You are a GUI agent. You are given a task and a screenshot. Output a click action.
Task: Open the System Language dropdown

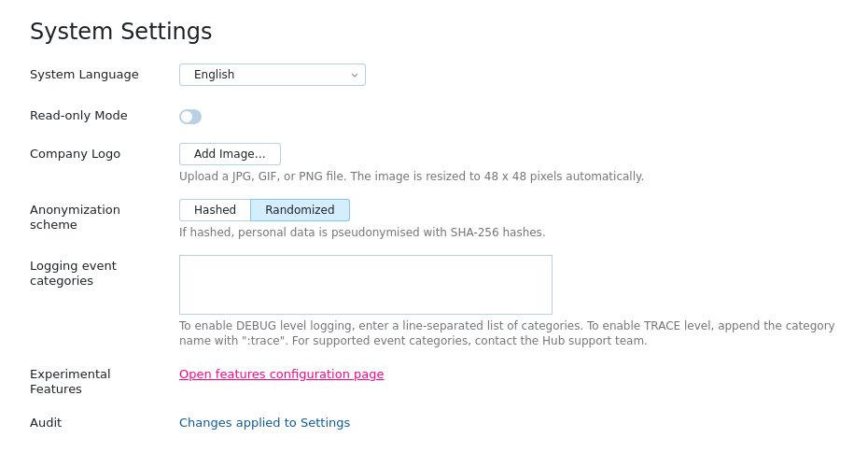pyautogui.click(x=272, y=75)
